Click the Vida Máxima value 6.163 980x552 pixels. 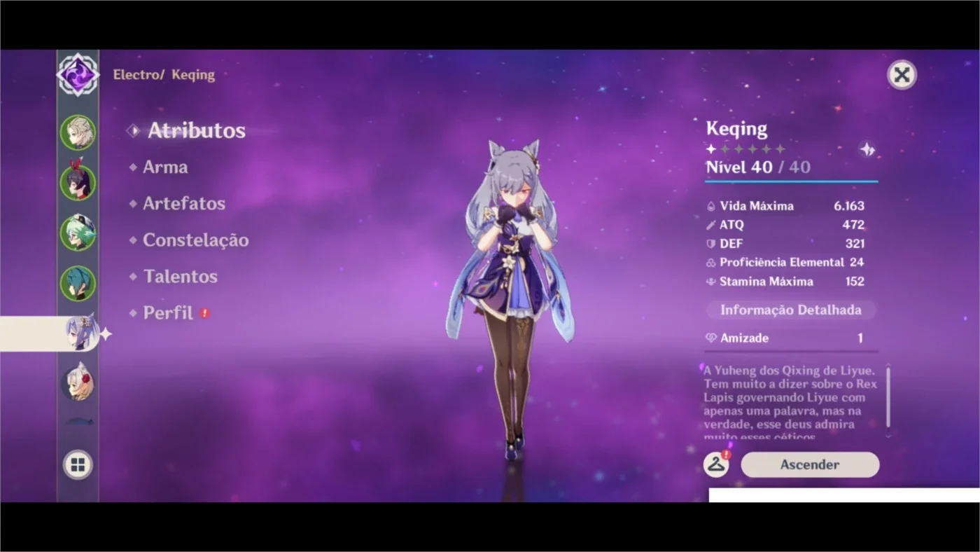[x=849, y=206]
